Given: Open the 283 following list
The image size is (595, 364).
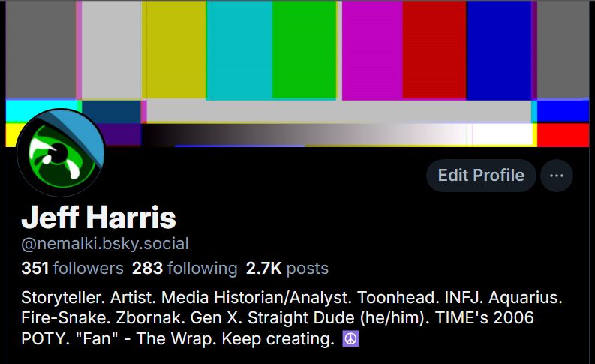Looking at the screenshot, I should point(185,269).
